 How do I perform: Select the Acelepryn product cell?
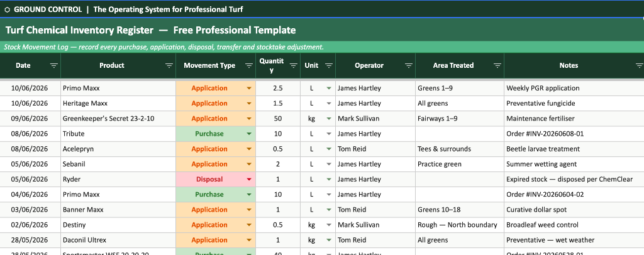click(118, 149)
